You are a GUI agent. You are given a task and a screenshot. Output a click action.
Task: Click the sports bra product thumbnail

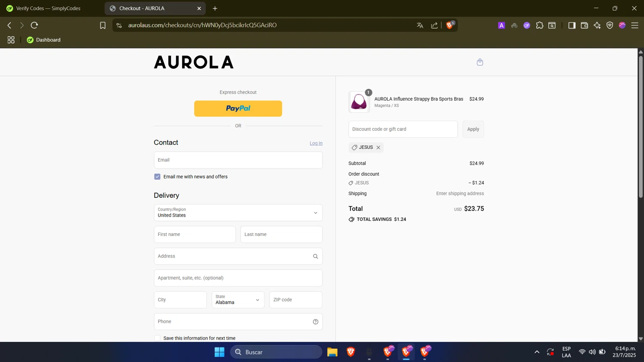coord(359,102)
